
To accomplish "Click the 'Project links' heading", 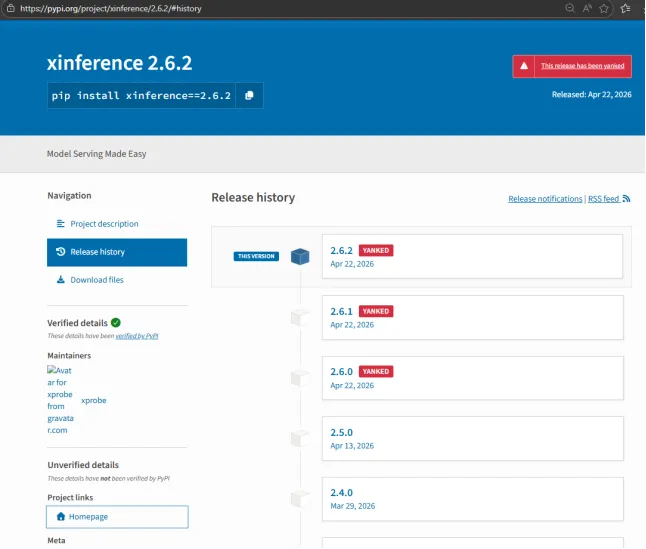I will (70, 498).
